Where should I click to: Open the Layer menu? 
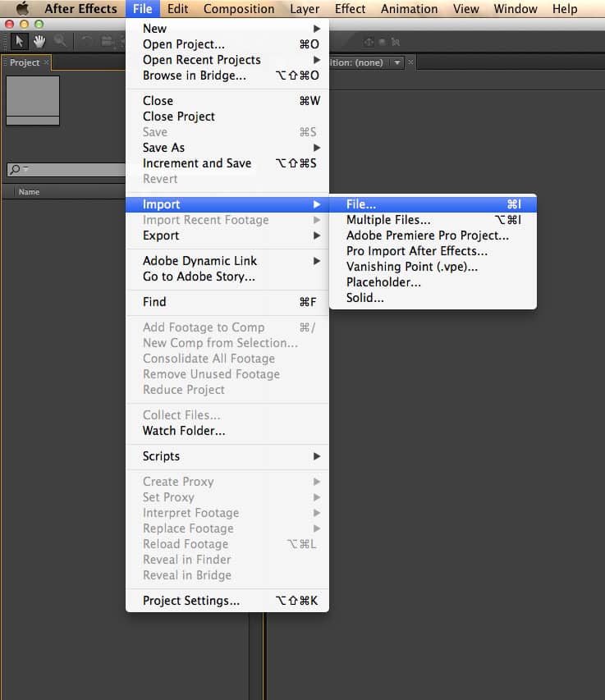305,8
